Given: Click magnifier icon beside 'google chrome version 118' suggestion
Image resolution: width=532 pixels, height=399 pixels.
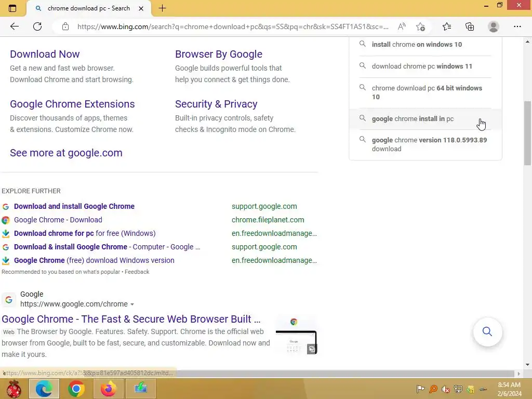Looking at the screenshot, I should 362,139.
